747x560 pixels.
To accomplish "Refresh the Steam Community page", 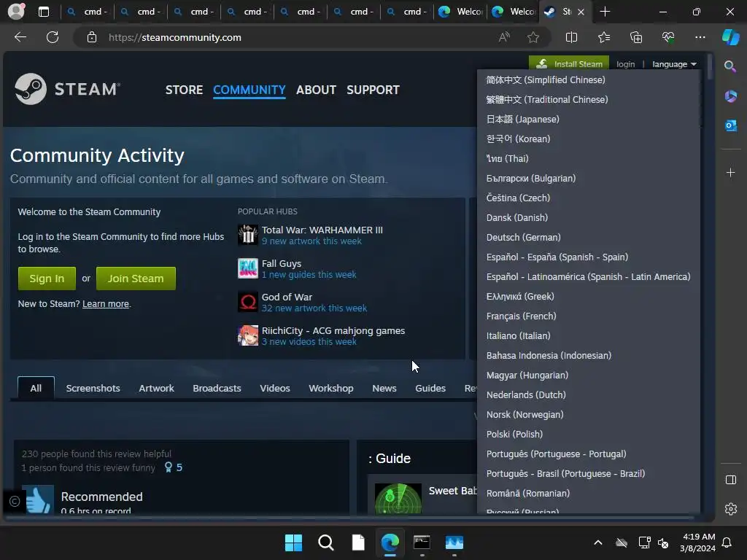I will click(53, 37).
